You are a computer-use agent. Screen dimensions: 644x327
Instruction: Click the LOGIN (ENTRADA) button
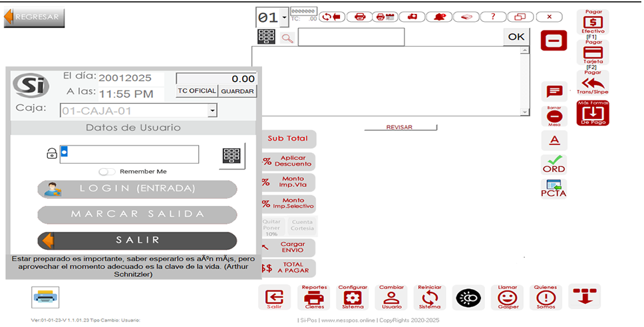coord(137,189)
